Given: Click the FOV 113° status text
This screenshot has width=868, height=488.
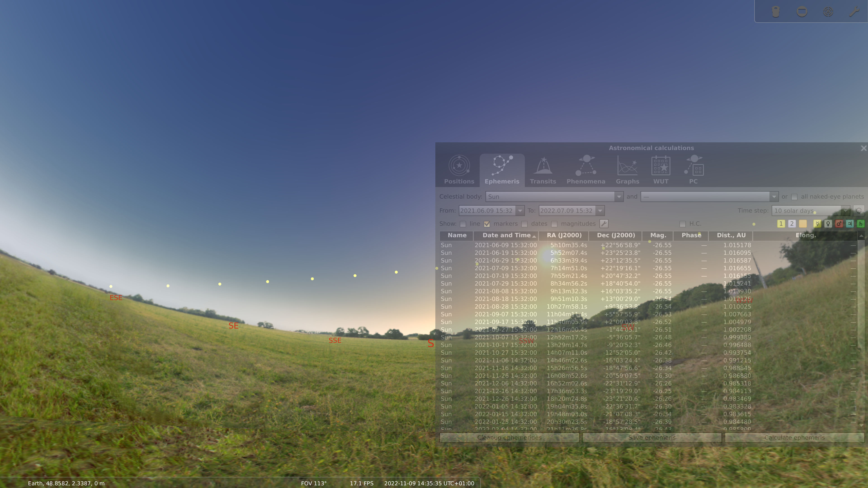Looking at the screenshot, I should pyautogui.click(x=314, y=483).
